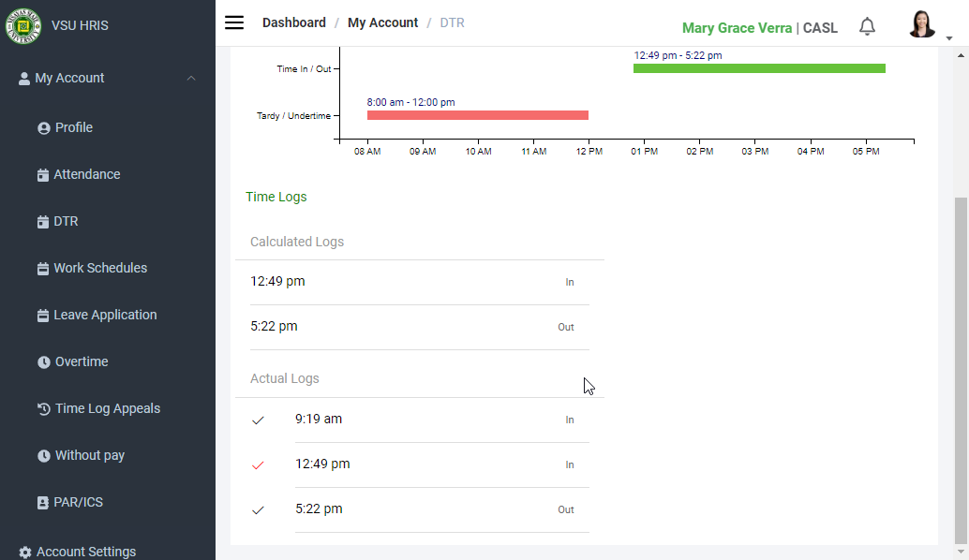Click the VSU university logo

click(x=23, y=25)
